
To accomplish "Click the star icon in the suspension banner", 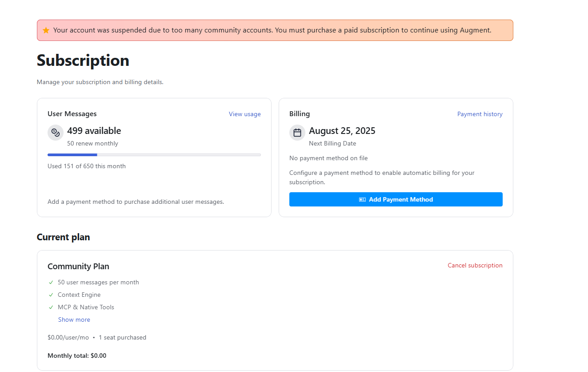I will (46, 30).
